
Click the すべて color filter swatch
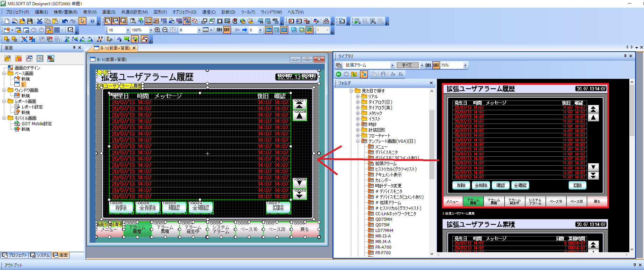coord(407,65)
